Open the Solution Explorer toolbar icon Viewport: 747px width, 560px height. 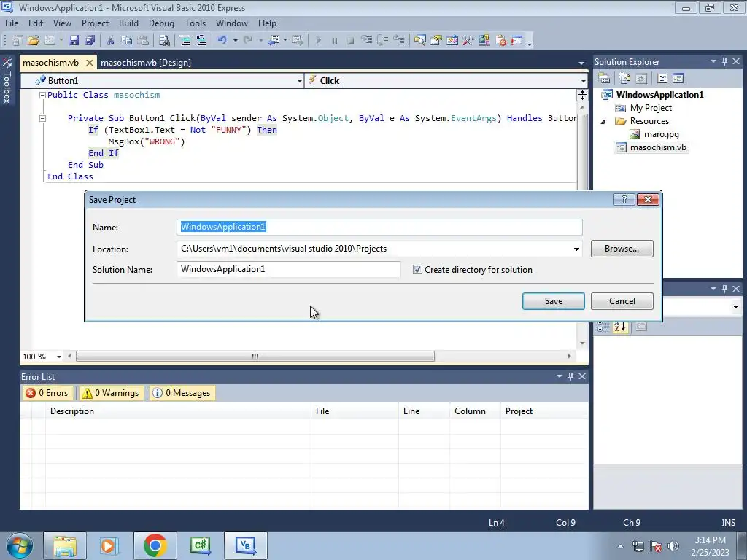[419, 41]
